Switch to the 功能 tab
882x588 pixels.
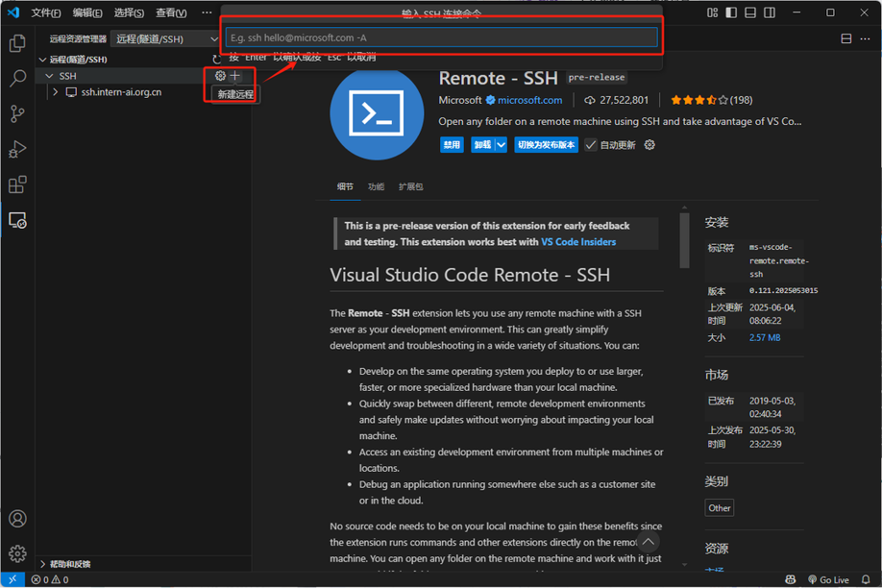coord(376,186)
